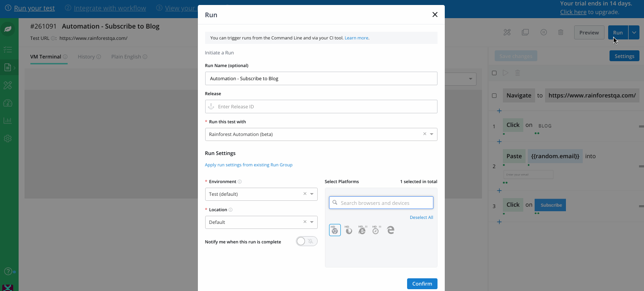Click the Save changes button
Viewport: 644px width, 291px height.
[516, 56]
